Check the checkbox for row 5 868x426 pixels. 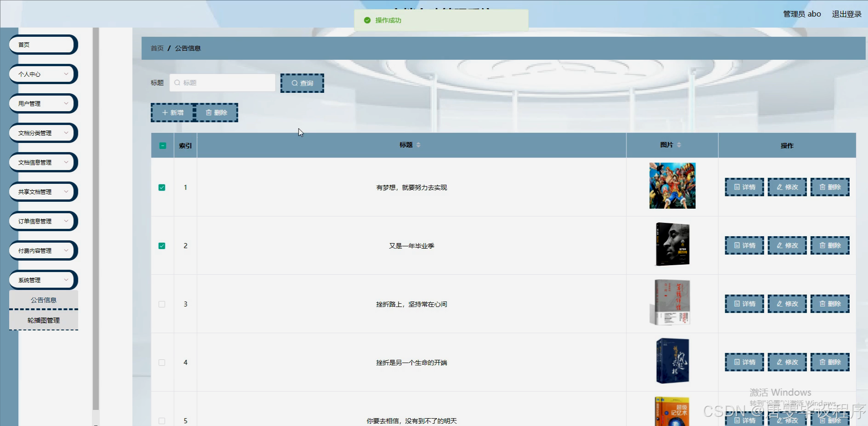coord(162,421)
